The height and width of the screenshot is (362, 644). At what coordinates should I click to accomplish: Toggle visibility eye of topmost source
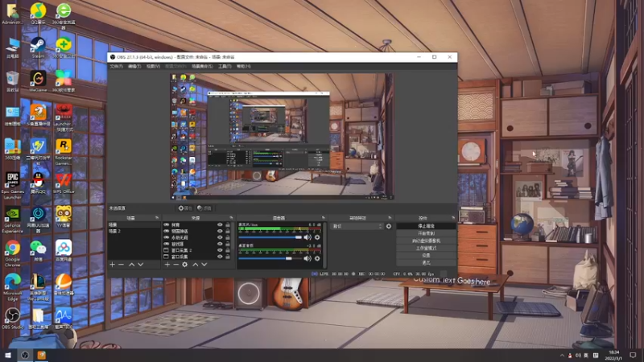click(x=220, y=225)
